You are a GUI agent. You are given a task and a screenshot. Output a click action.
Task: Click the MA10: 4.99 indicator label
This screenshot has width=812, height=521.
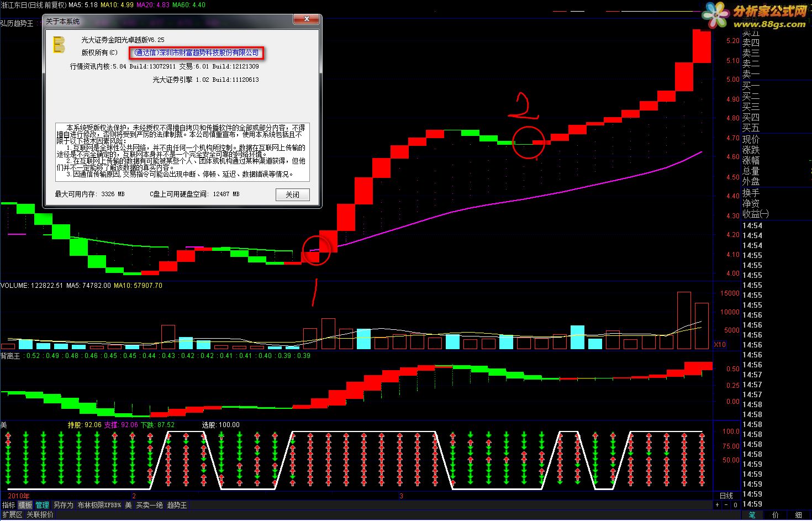tap(117, 4)
